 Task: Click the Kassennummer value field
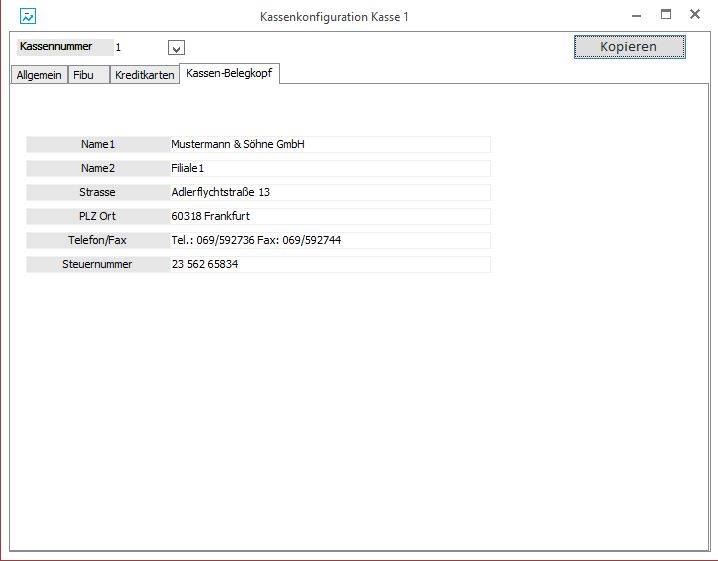[x=138, y=48]
